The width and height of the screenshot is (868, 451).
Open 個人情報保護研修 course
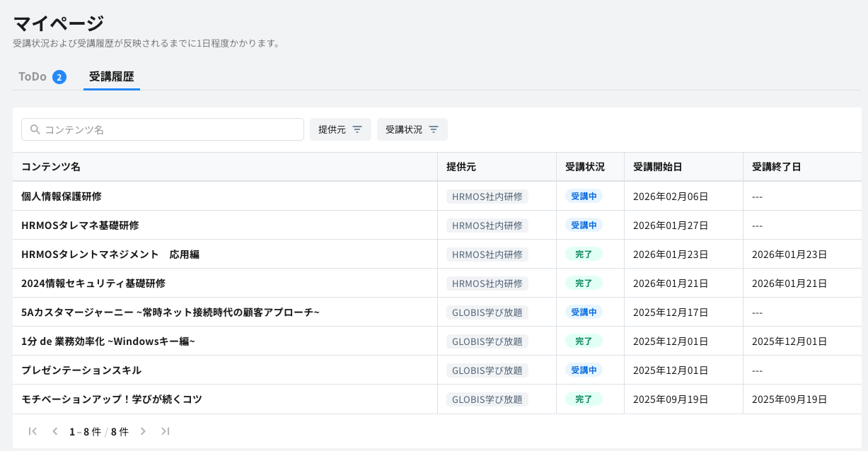(x=62, y=196)
